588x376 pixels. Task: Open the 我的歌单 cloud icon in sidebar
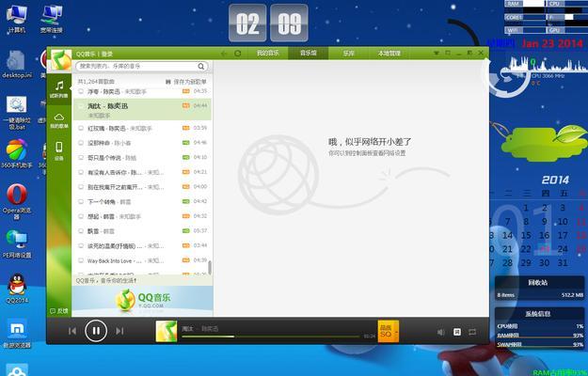pos(59,120)
